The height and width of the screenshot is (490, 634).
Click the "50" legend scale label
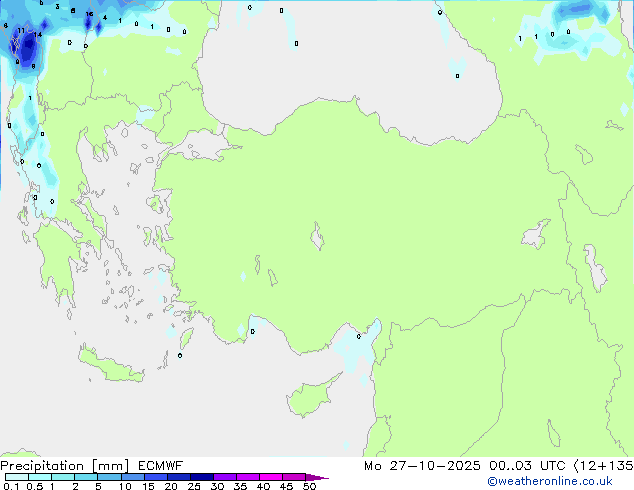309,486
